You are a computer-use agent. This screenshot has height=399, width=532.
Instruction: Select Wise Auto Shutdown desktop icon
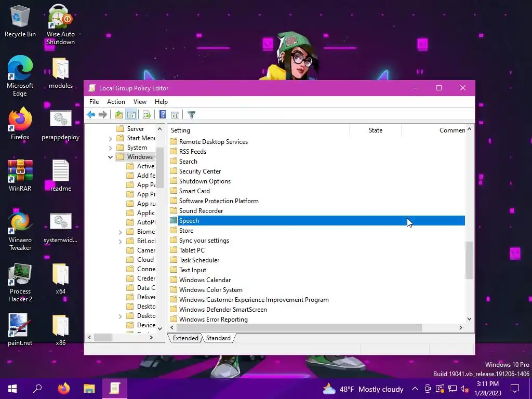click(x=60, y=24)
